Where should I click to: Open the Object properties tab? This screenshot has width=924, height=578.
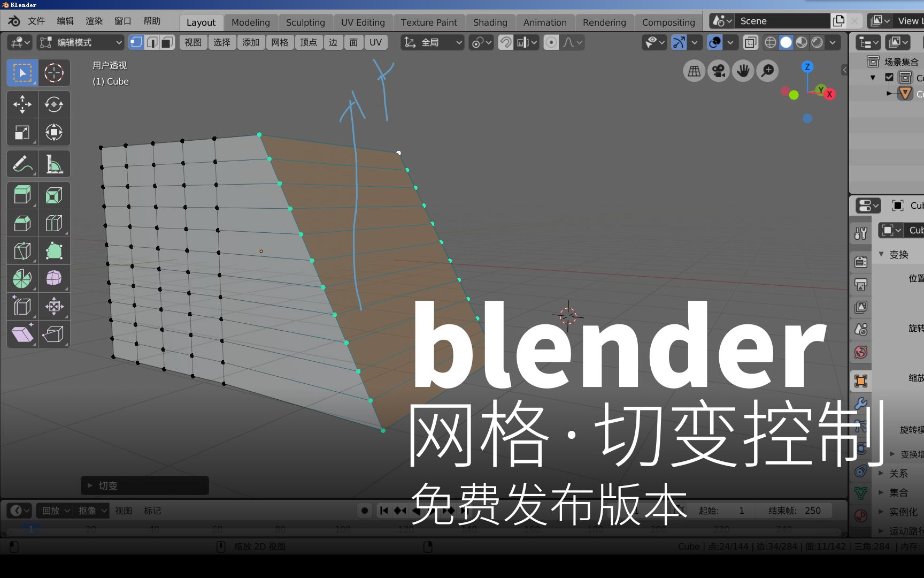[861, 381]
